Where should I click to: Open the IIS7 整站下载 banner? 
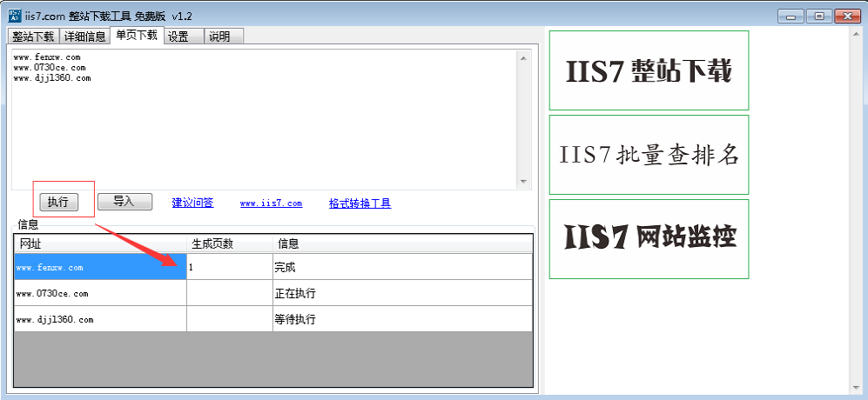click(649, 70)
